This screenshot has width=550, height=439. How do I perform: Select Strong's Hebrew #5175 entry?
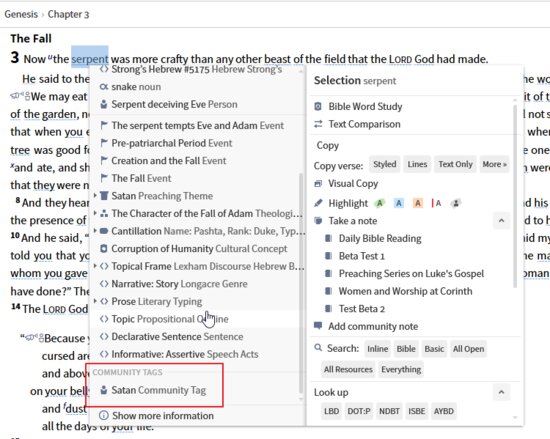click(196, 69)
